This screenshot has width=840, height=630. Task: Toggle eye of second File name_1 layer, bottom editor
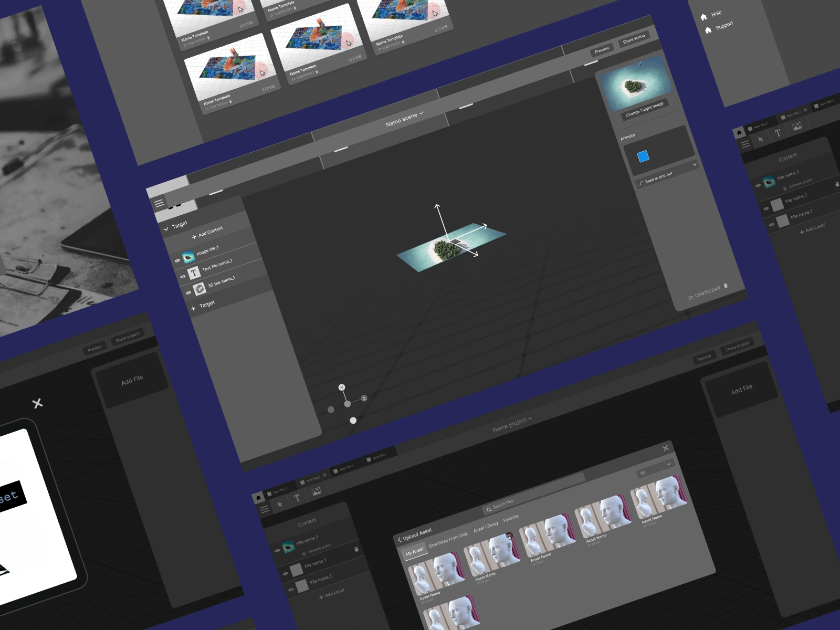[x=286, y=573]
